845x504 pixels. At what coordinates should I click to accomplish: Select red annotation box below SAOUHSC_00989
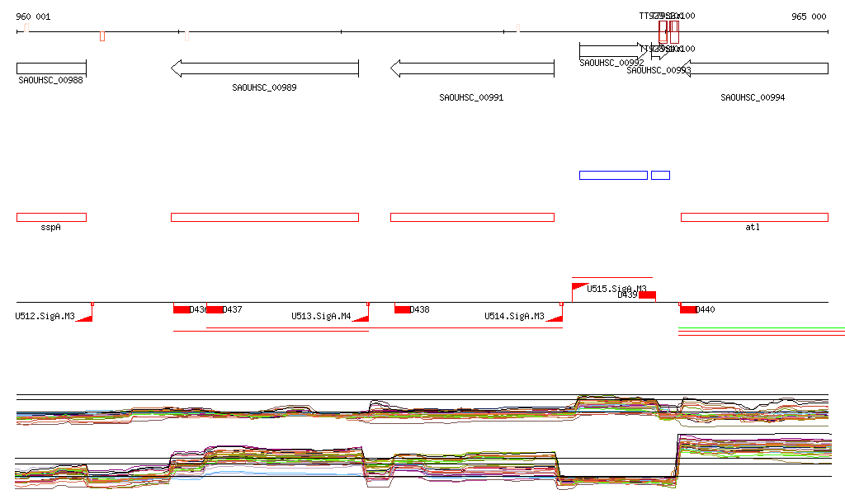pos(265,218)
